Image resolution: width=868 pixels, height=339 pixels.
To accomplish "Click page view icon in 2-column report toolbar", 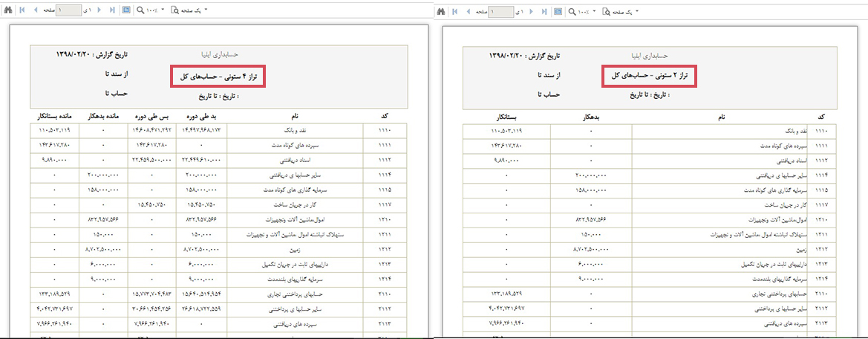I will pos(606,10).
